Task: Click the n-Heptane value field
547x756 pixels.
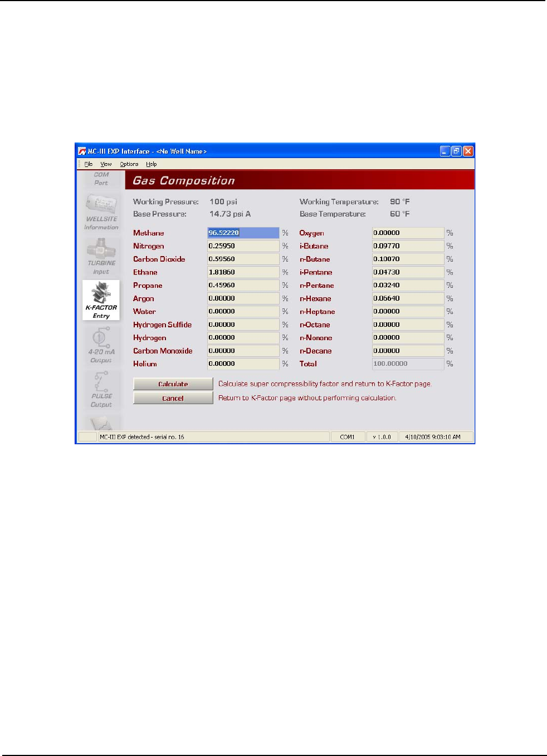Action: 408,311
